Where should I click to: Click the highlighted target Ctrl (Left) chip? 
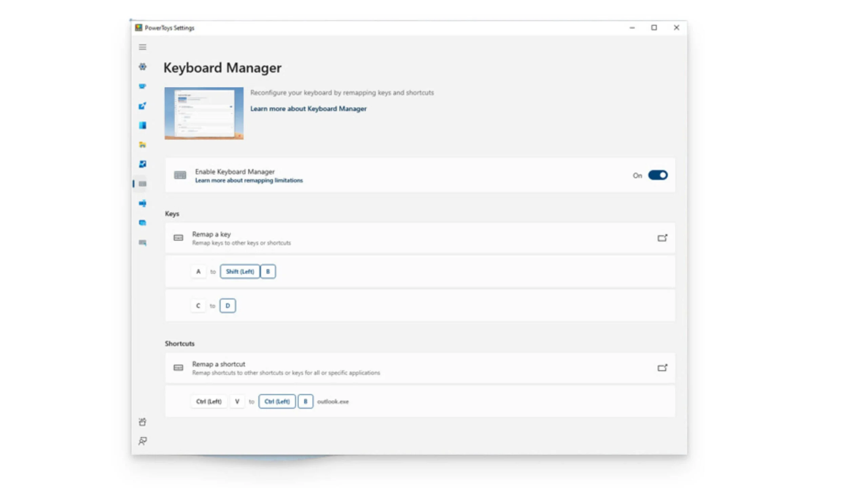tap(277, 402)
